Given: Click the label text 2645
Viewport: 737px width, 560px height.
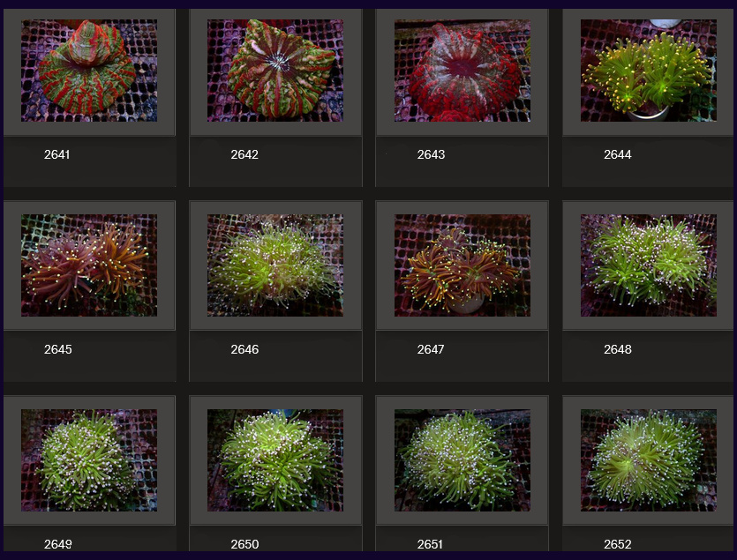Looking at the screenshot, I should [58, 349].
